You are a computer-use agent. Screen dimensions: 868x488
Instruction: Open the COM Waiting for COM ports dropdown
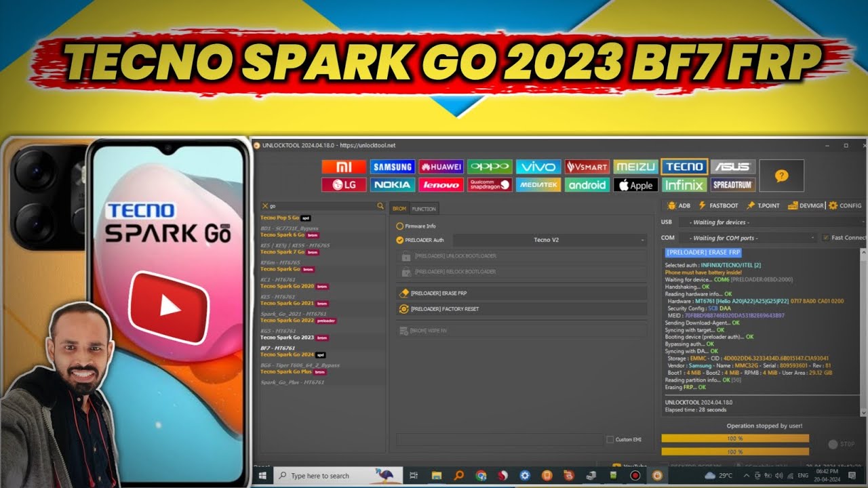[748, 238]
